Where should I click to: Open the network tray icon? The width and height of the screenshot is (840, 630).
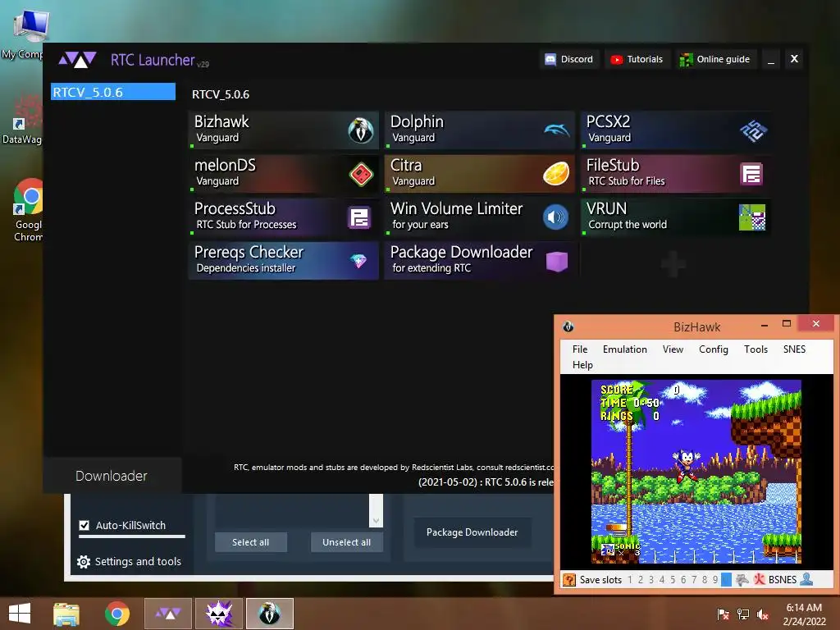pyautogui.click(x=743, y=614)
